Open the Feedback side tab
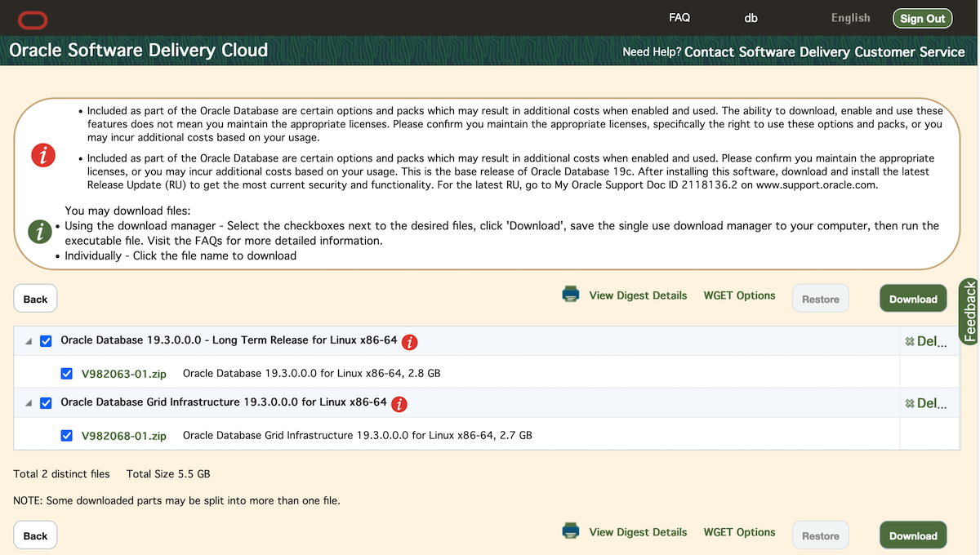Image resolution: width=980 pixels, height=555 pixels. pos(969,311)
